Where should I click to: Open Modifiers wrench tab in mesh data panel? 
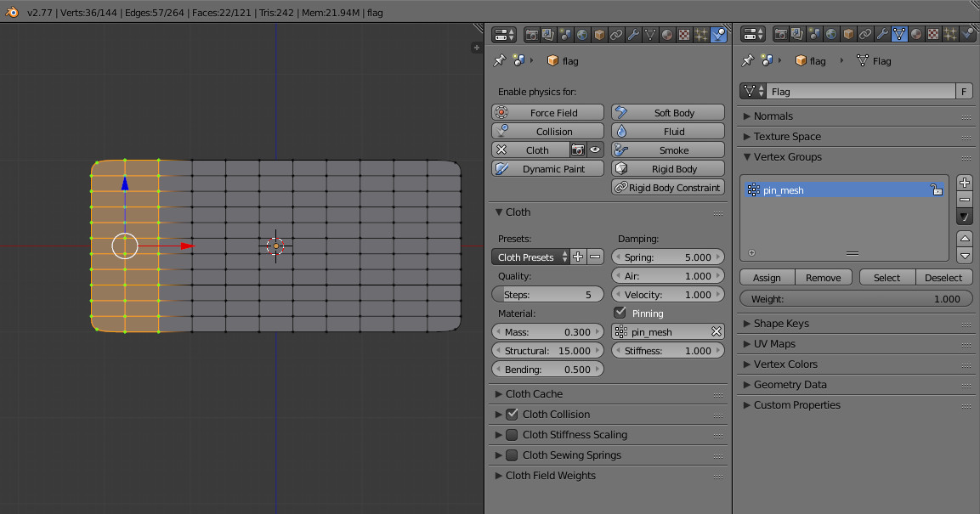coord(882,35)
